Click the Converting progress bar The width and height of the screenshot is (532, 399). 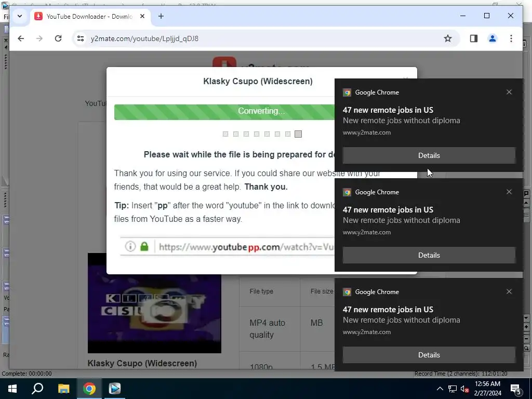coord(224,112)
